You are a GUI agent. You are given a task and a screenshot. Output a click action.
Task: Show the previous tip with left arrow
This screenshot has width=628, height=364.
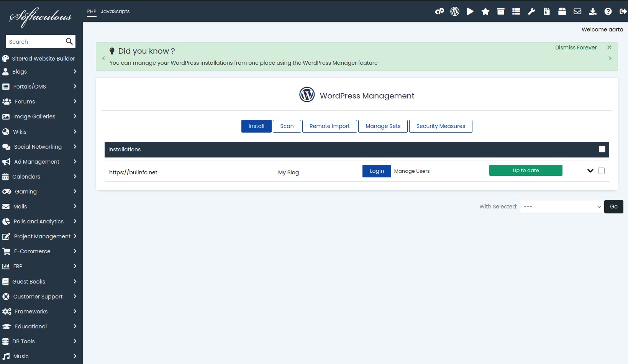pos(103,58)
